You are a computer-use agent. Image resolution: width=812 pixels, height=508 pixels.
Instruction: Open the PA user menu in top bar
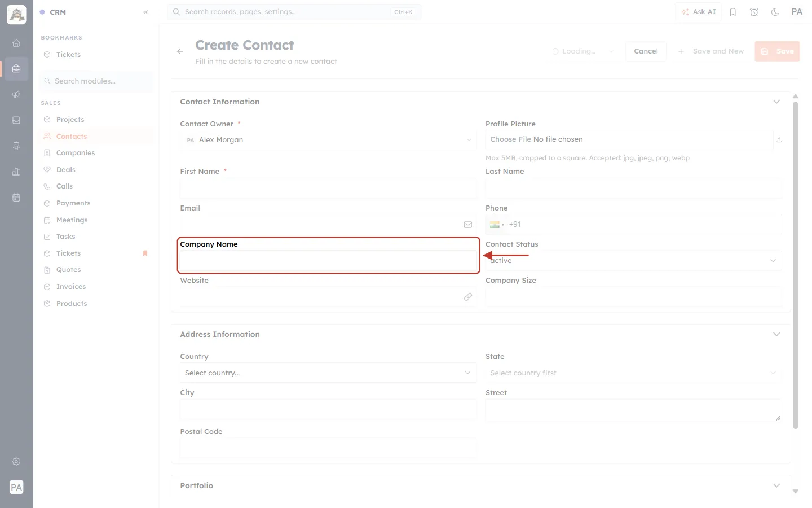797,12
